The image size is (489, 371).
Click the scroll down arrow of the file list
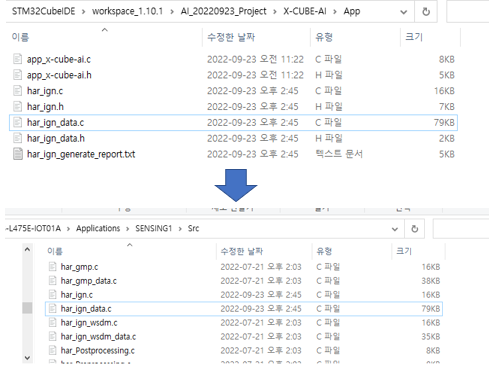pyautogui.click(x=27, y=358)
